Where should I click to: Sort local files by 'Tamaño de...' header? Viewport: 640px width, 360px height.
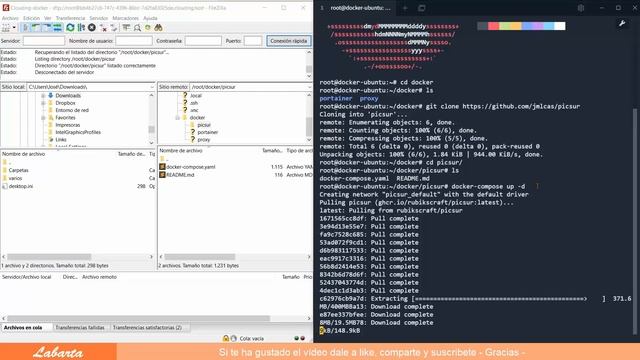click(x=131, y=154)
